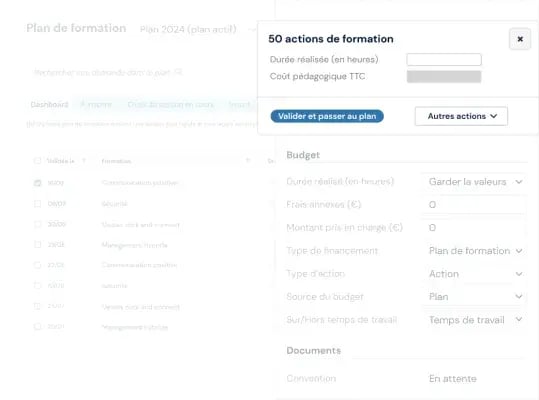Focus the Durée réalisée input field

444,59
